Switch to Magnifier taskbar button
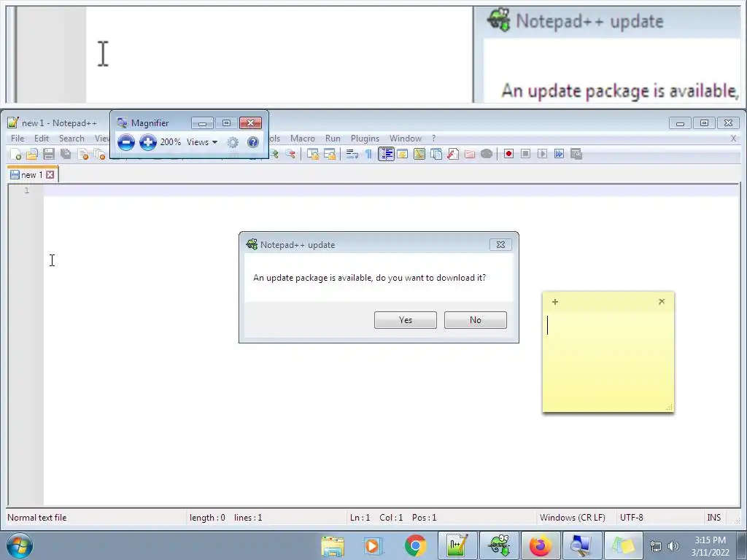 tap(581, 545)
